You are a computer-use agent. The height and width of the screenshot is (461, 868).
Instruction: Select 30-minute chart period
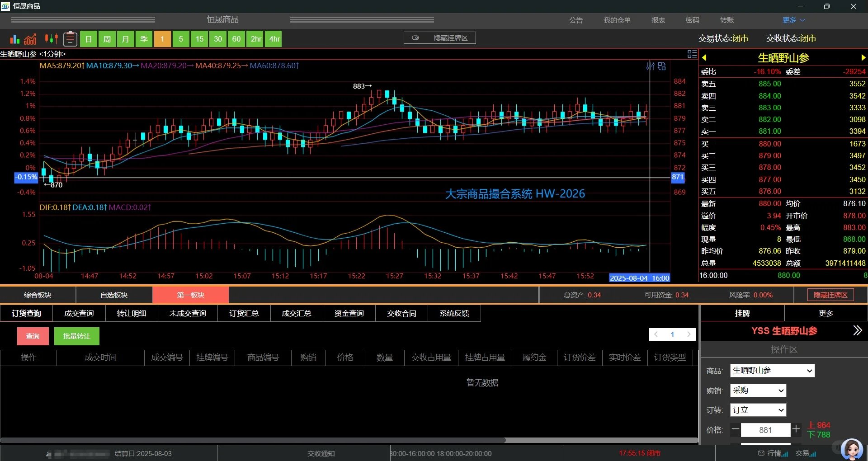[x=218, y=39]
